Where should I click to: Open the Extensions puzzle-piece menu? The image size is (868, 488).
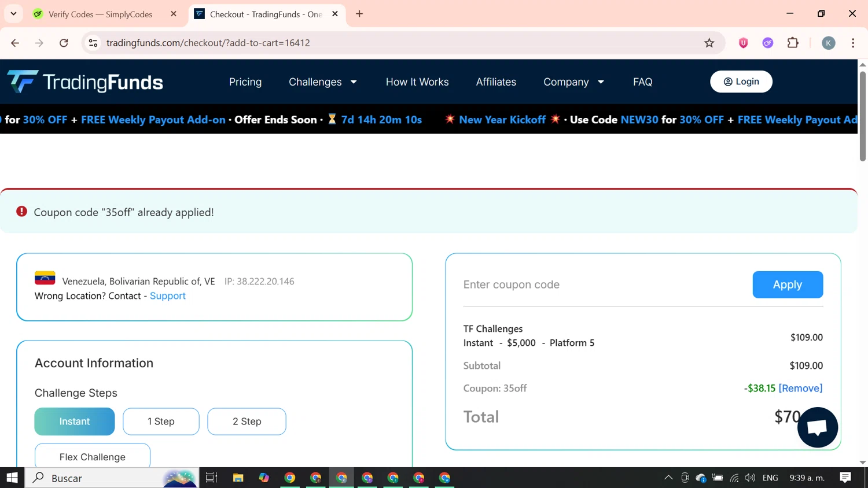click(793, 43)
